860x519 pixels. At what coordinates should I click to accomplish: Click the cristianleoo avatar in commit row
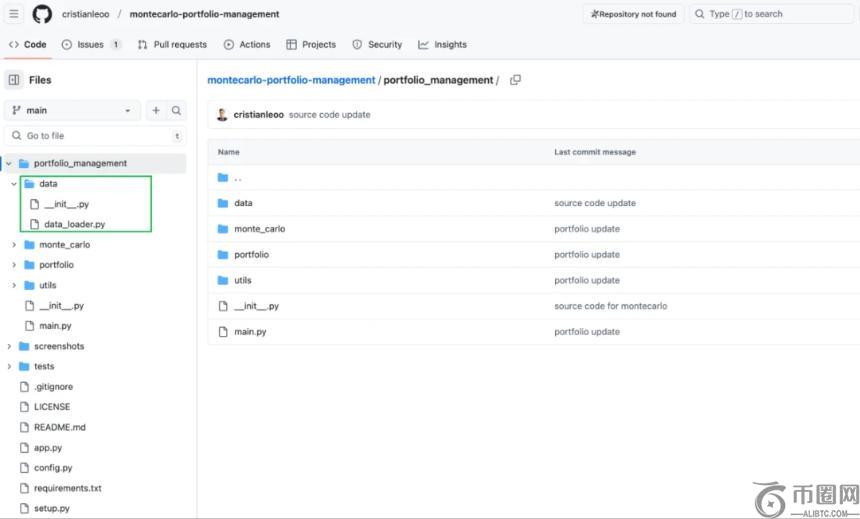tap(222, 115)
